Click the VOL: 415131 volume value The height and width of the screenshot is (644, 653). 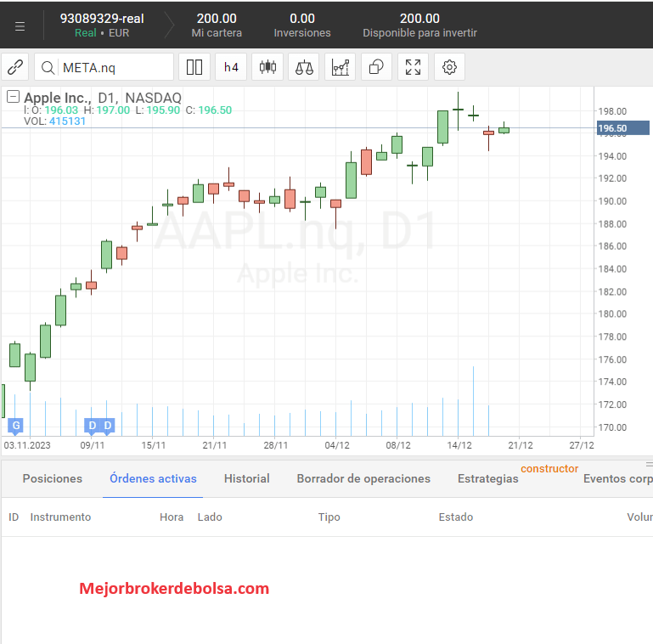coord(54,121)
